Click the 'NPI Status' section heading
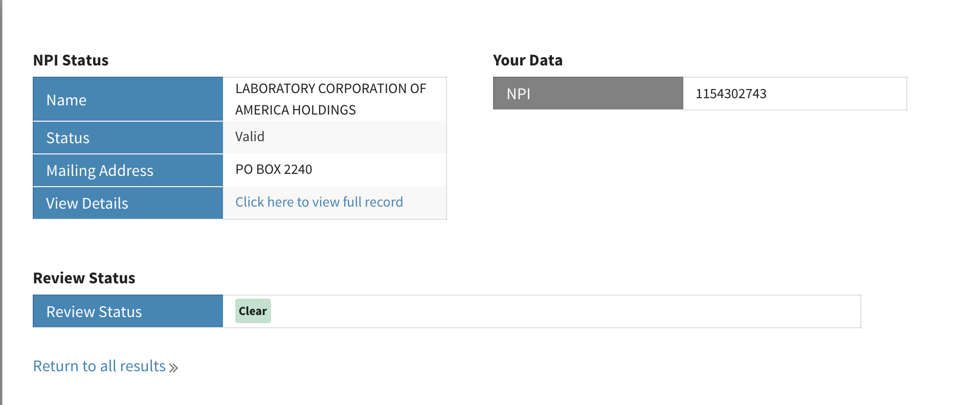The width and height of the screenshot is (980, 405). (x=71, y=60)
